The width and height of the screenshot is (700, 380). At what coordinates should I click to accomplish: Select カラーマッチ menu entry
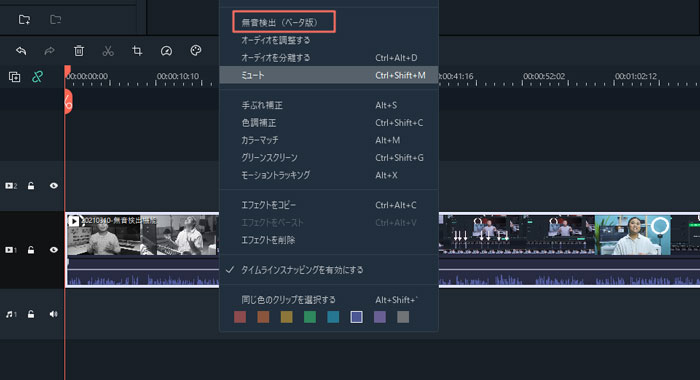(329, 140)
